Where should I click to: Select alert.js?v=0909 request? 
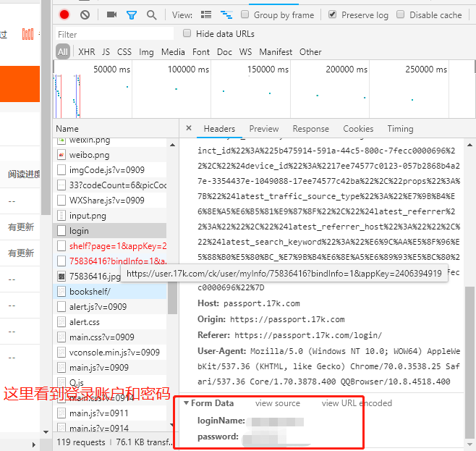(x=110, y=307)
